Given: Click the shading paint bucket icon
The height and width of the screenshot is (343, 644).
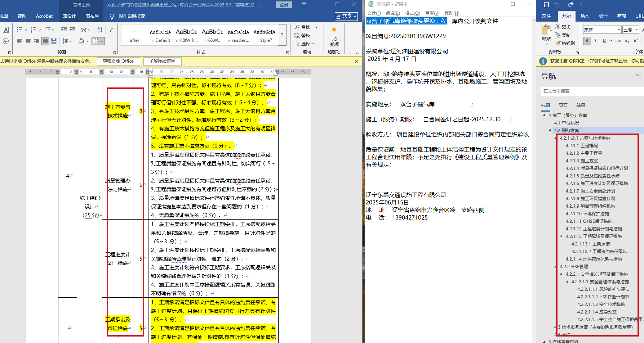Looking at the screenshot, I should coord(81,41).
